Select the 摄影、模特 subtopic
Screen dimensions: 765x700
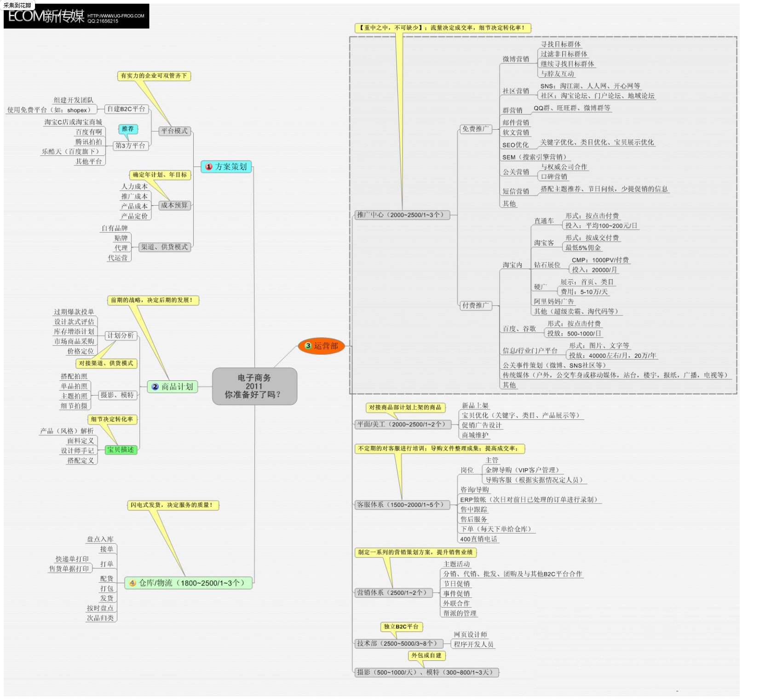coord(117,395)
